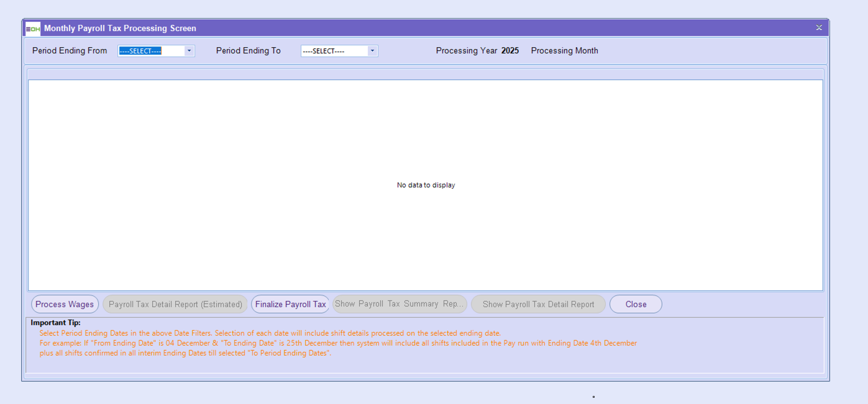This screenshot has width=868, height=404.
Task: Expand the Period Ending From dropdown arrow
Action: click(x=189, y=51)
